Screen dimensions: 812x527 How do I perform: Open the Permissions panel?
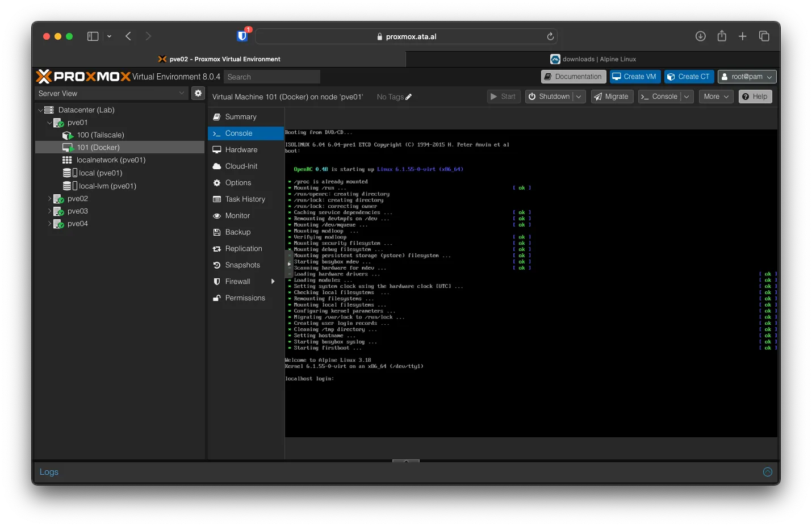point(246,298)
